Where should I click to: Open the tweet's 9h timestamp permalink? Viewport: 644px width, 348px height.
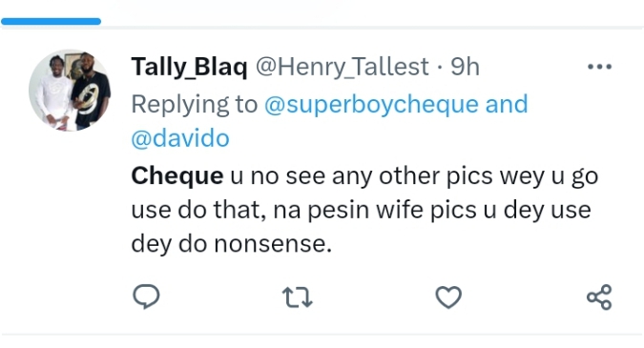465,67
